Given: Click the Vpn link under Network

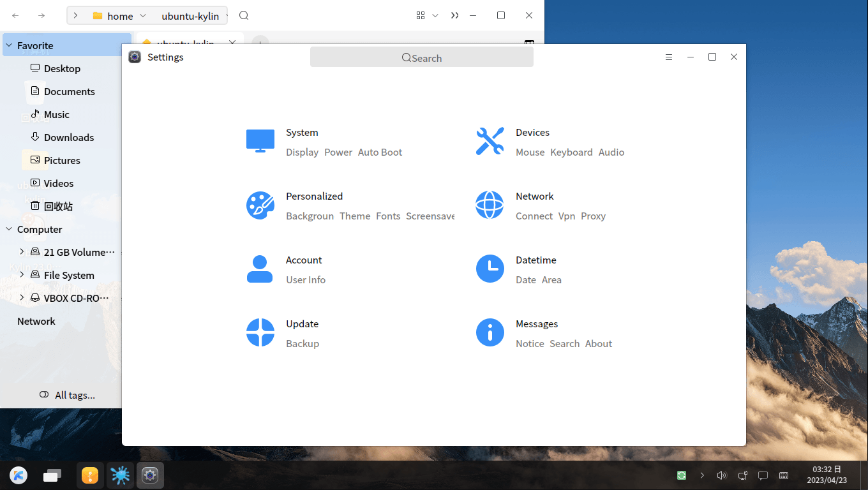Looking at the screenshot, I should tap(567, 216).
